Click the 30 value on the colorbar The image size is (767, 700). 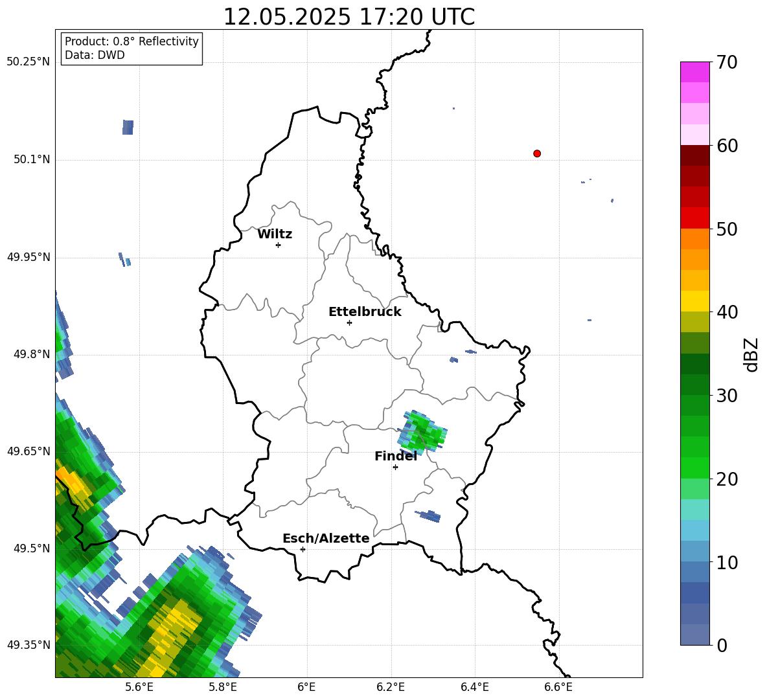tap(727, 396)
